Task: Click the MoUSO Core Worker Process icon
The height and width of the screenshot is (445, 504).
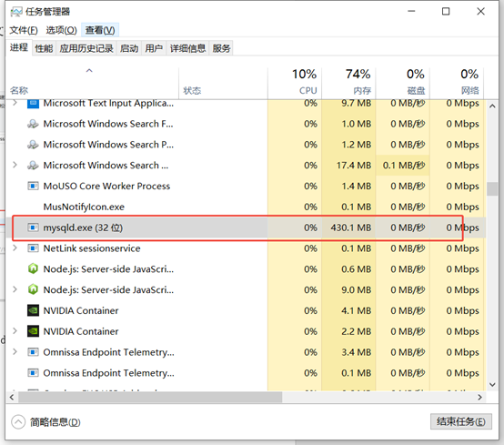Action: point(33,186)
